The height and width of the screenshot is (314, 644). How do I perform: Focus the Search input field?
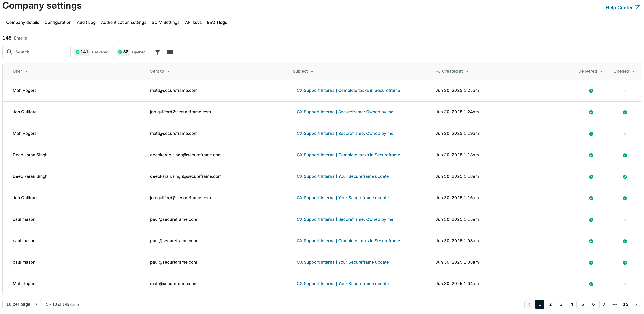click(35, 52)
